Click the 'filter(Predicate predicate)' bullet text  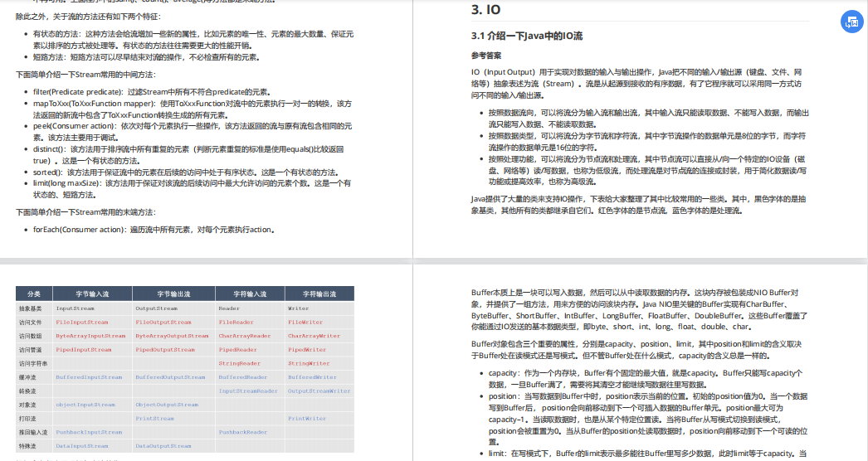coord(77,92)
